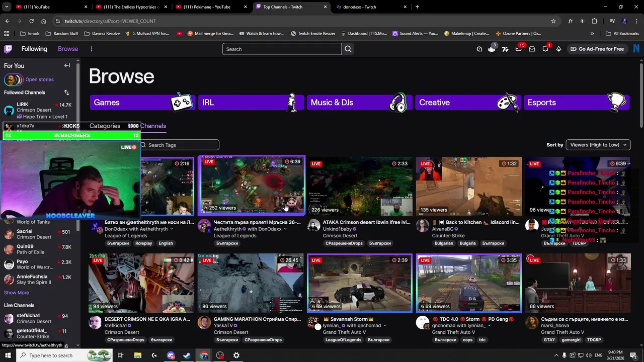Click the marsi_hbnva channel avatar

pos(532,322)
